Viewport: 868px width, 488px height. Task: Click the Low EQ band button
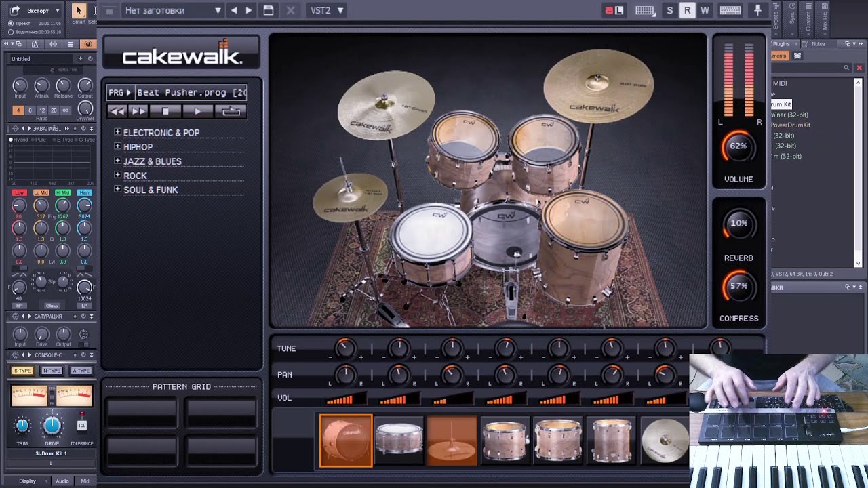[x=19, y=192]
